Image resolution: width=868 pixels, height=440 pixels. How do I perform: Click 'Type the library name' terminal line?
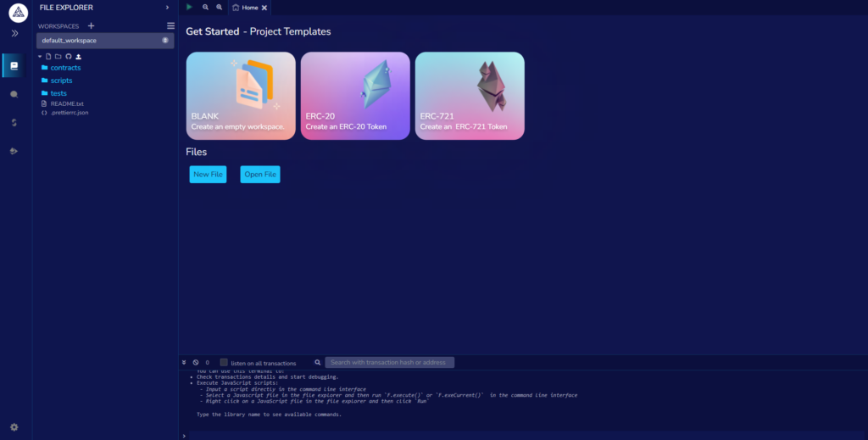point(269,414)
